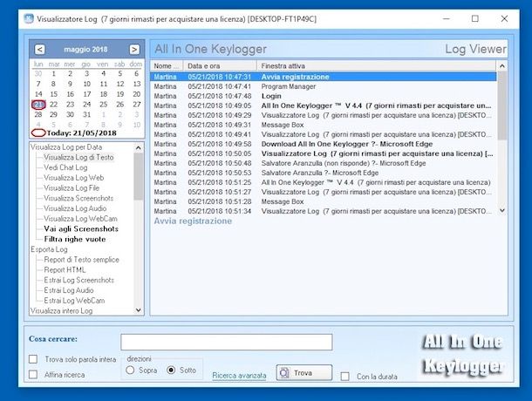This screenshot has width=532, height=401.
Task: Open Visualizza Screenshots
Action: coord(78,198)
